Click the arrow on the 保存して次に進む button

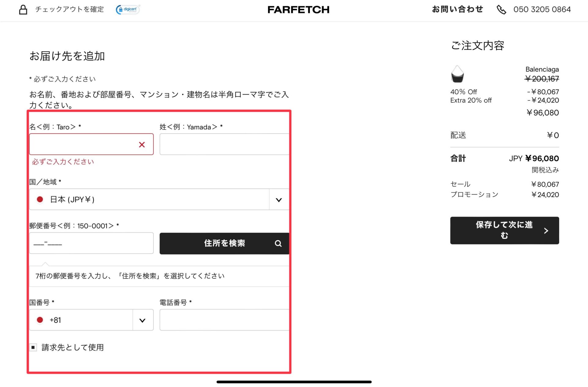tap(546, 231)
